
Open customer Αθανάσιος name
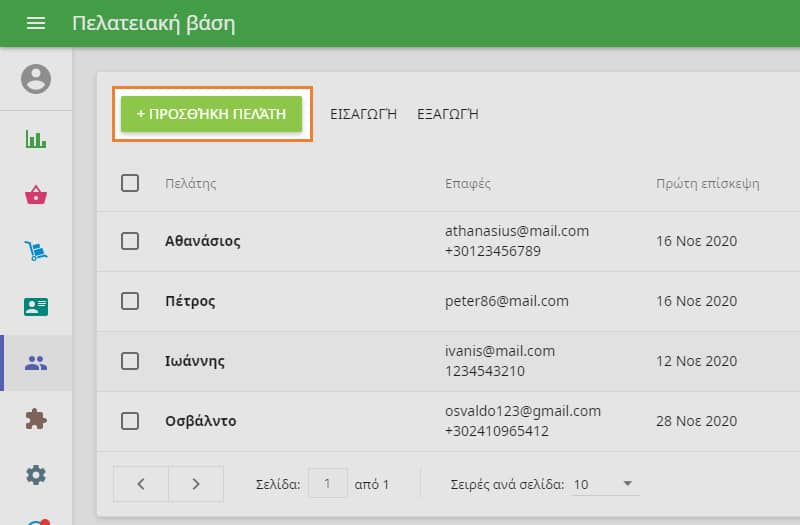pos(203,241)
